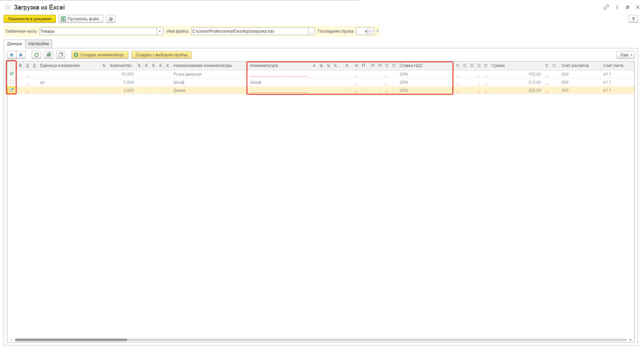Expand the Табличная часть dropdown

click(x=160, y=31)
